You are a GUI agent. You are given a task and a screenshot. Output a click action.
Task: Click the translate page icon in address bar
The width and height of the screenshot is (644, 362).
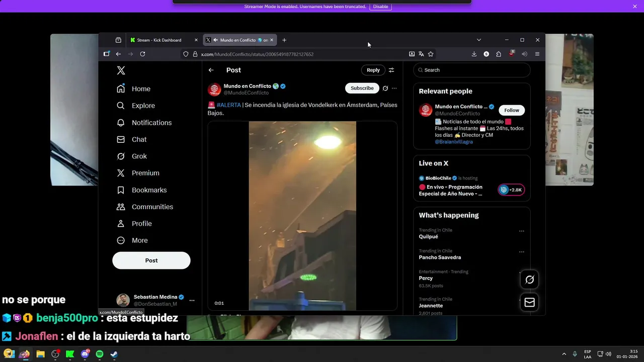(421, 54)
